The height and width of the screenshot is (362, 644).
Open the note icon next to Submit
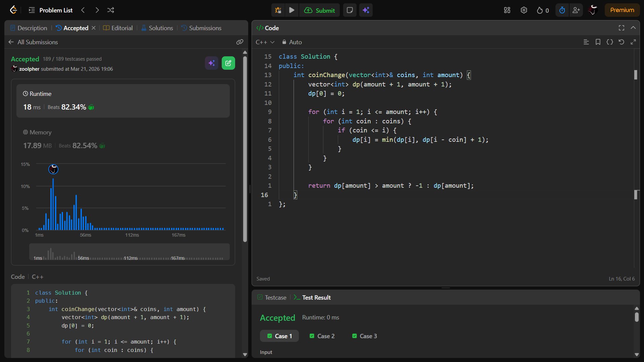coord(350,10)
